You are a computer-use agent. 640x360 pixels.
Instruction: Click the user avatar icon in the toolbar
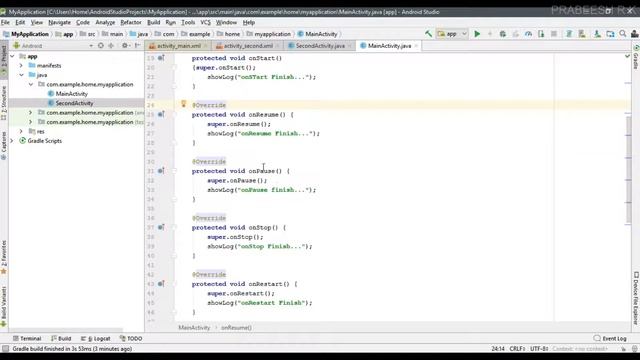(634, 34)
